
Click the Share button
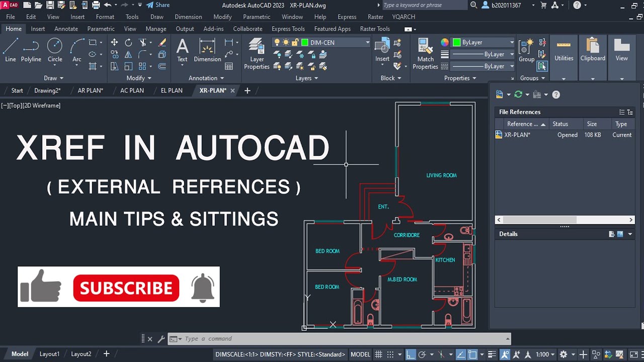[157, 5]
